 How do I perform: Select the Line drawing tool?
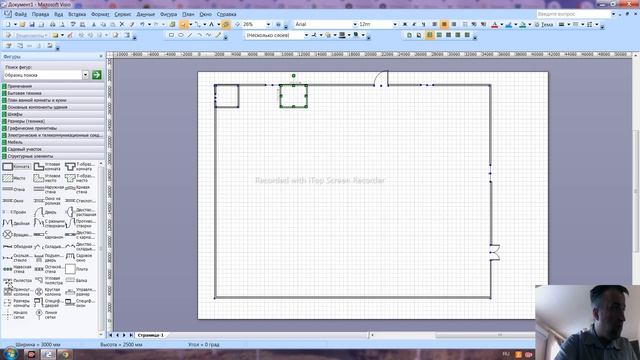(190, 35)
